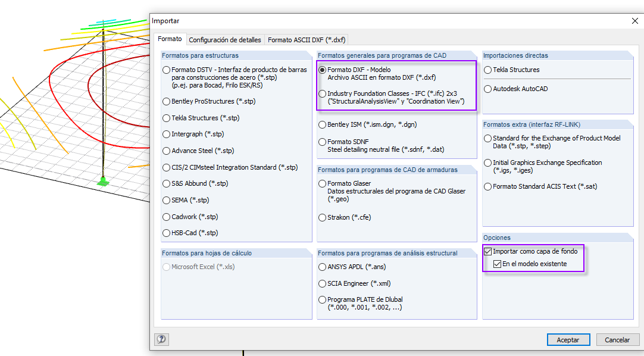Select ANSYS APDL (*.ans) format

coord(323,267)
